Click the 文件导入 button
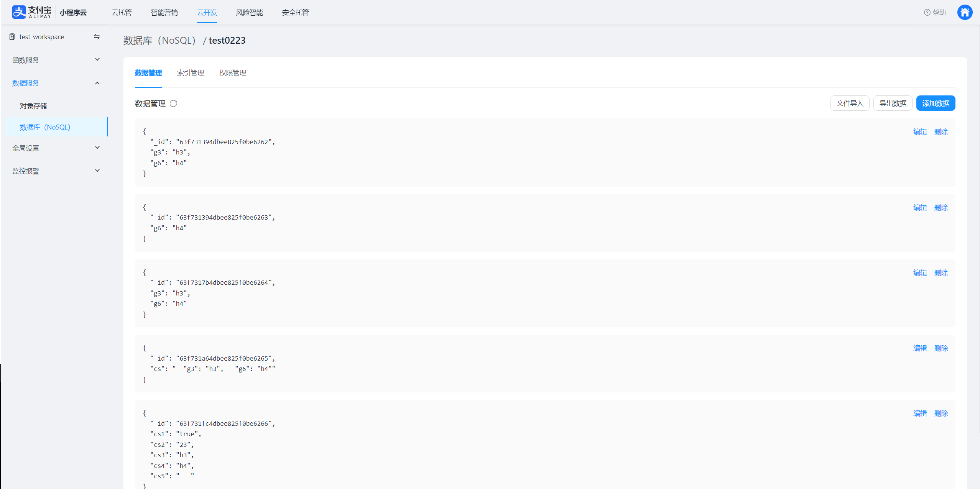The image size is (980, 489). point(850,103)
